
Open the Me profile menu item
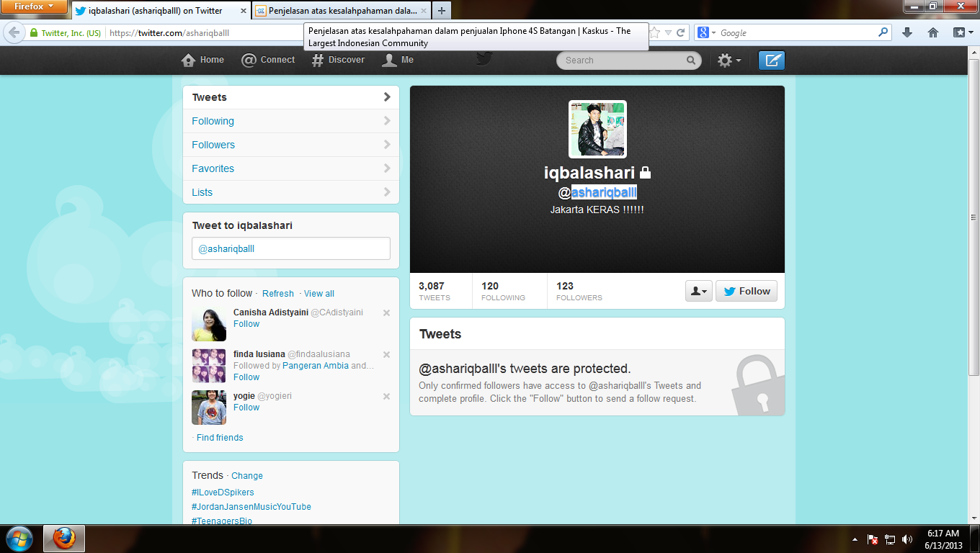[398, 60]
